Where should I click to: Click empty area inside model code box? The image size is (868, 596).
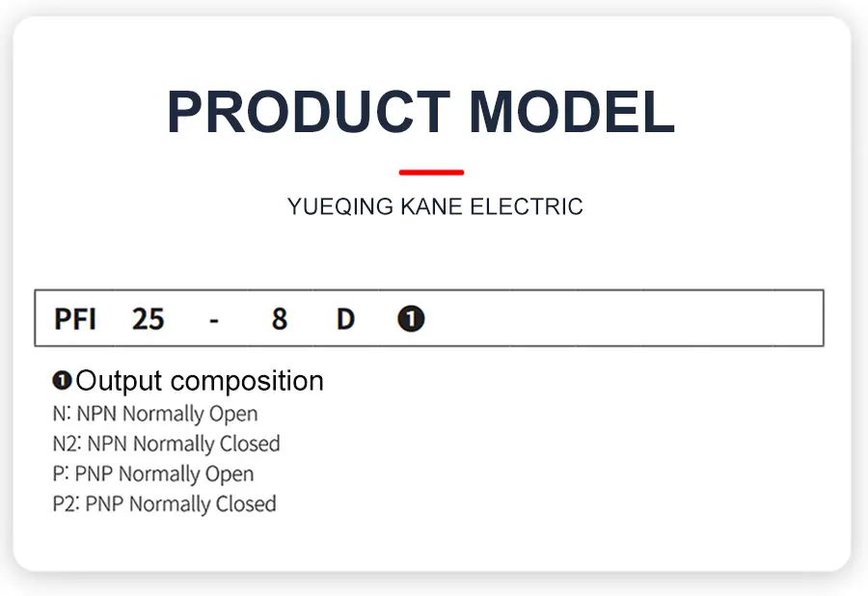point(627,318)
